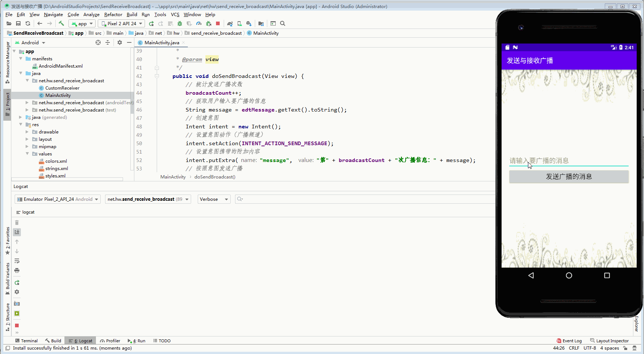The image size is (644, 354).
Task: Click Collapse All icon in project panel
Action: [108, 42]
